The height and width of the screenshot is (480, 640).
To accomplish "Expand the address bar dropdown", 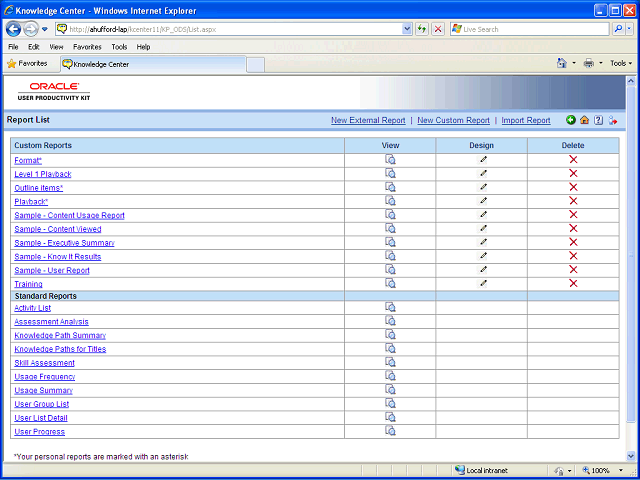I will (x=407, y=29).
